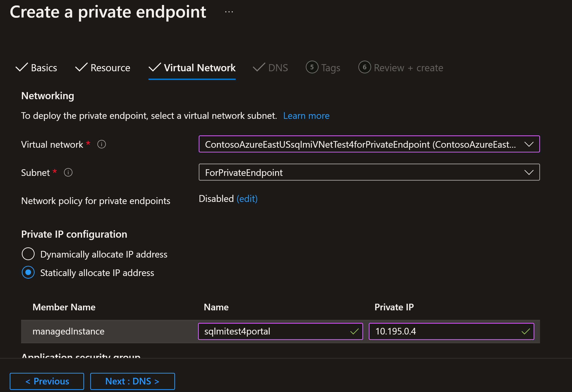This screenshot has width=572, height=392.
Task: Select Dynamically allocate IP address
Action: click(x=28, y=254)
